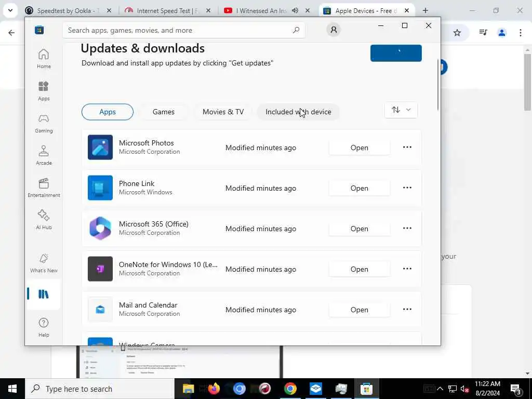The image size is (532, 399).
Task: Go to the Gaming section in the sidebar
Action: click(44, 123)
